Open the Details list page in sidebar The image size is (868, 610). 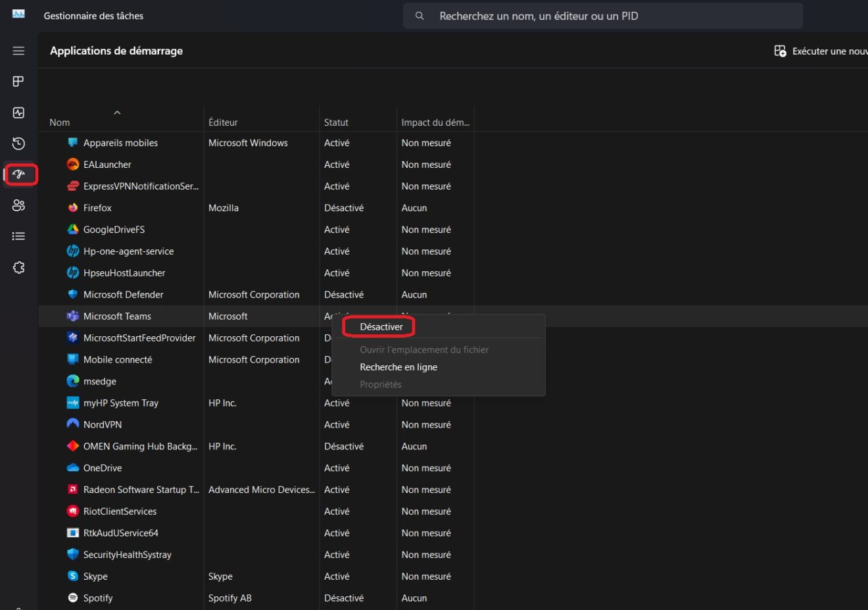(x=18, y=236)
